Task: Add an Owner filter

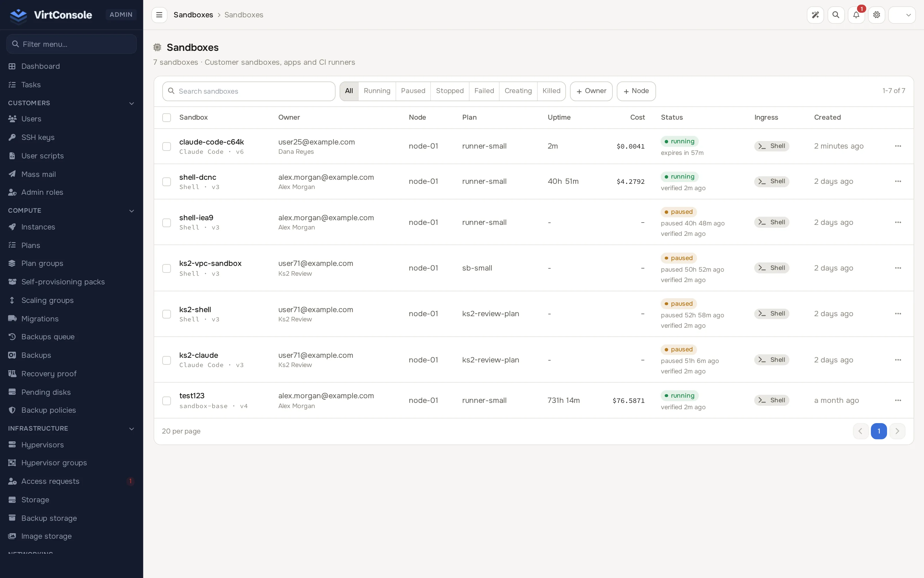Action: coord(591,91)
